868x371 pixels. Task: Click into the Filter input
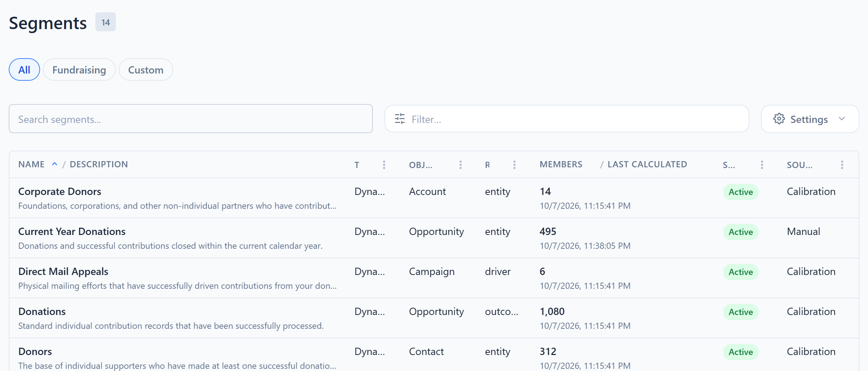point(567,119)
